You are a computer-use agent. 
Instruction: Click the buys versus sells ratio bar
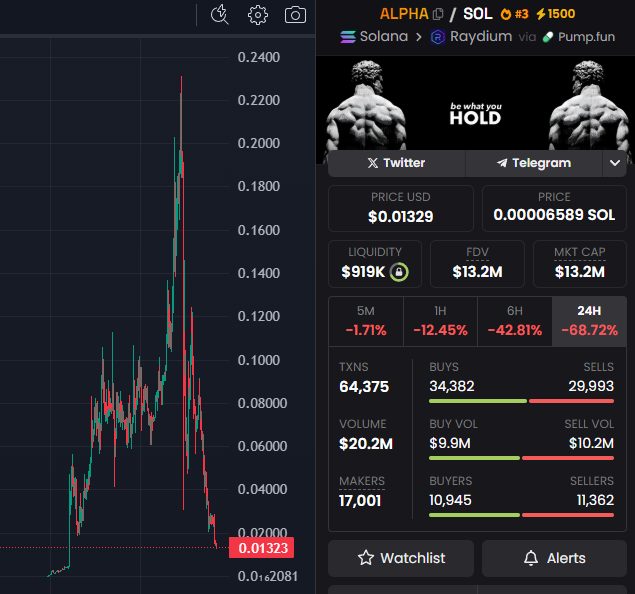tap(522, 401)
